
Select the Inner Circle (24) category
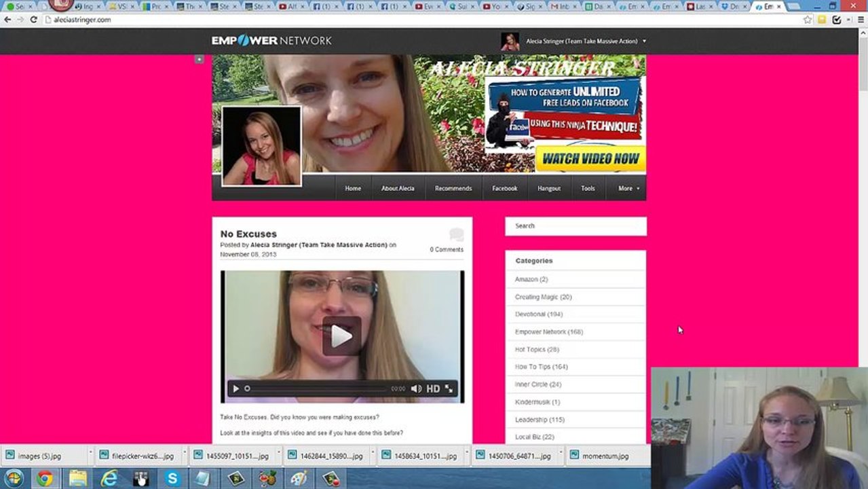pyautogui.click(x=538, y=384)
